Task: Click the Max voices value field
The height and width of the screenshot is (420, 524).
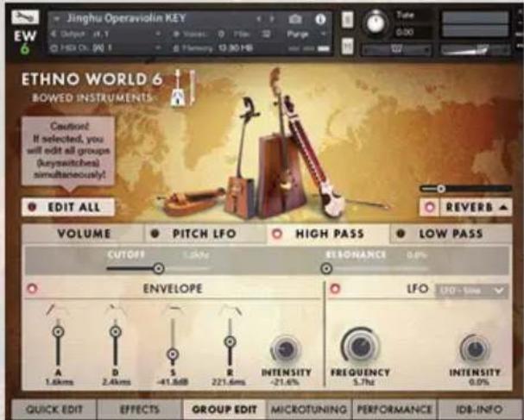Action: tap(266, 34)
